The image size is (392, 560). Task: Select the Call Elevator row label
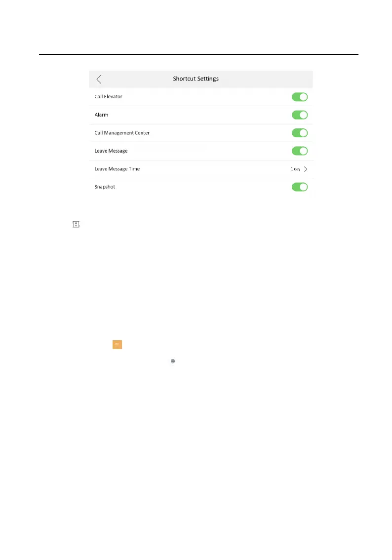(108, 96)
